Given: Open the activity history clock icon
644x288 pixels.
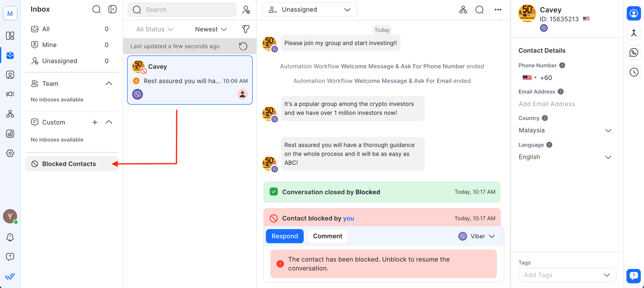Looking at the screenshot, I should tap(634, 72).
